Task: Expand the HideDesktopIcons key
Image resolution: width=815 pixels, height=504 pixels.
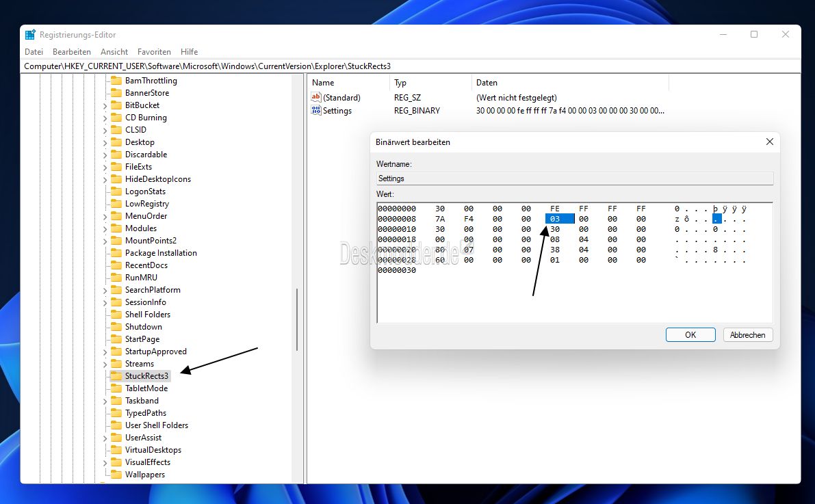Action: pos(105,179)
